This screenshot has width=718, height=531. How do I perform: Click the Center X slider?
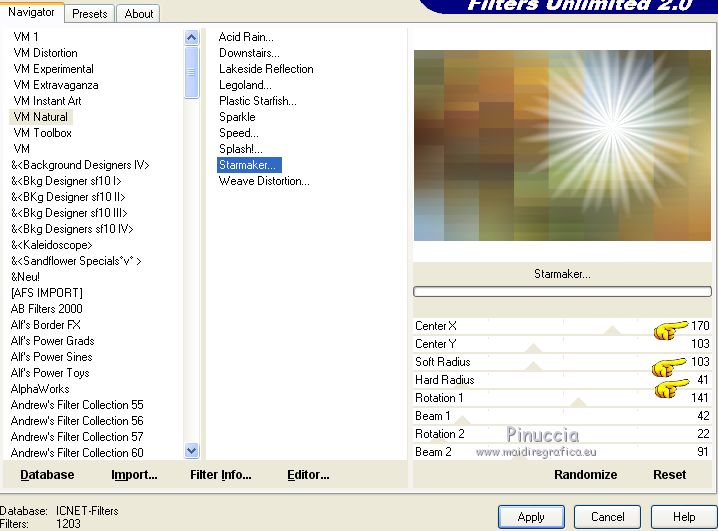pos(562,326)
